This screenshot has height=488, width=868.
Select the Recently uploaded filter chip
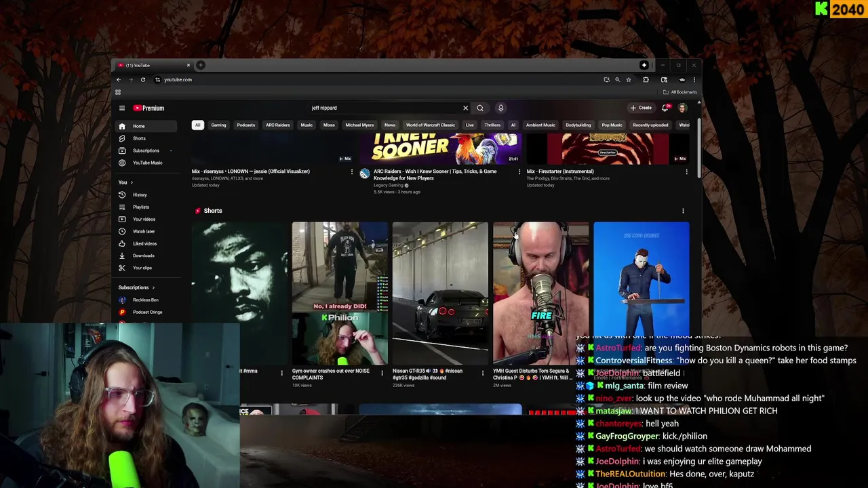(x=650, y=125)
